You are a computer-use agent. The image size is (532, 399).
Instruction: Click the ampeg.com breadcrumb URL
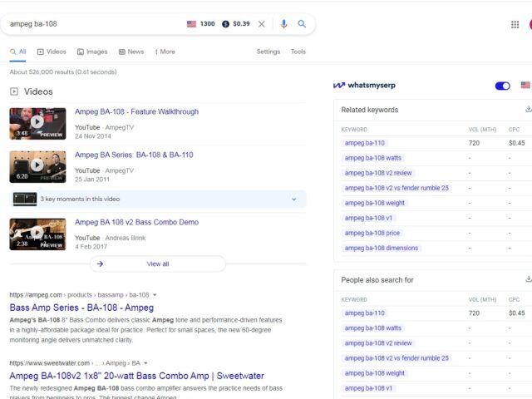coord(79,295)
